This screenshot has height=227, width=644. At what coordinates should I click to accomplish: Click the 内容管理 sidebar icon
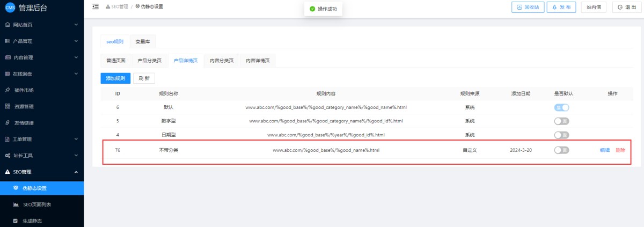8,57
